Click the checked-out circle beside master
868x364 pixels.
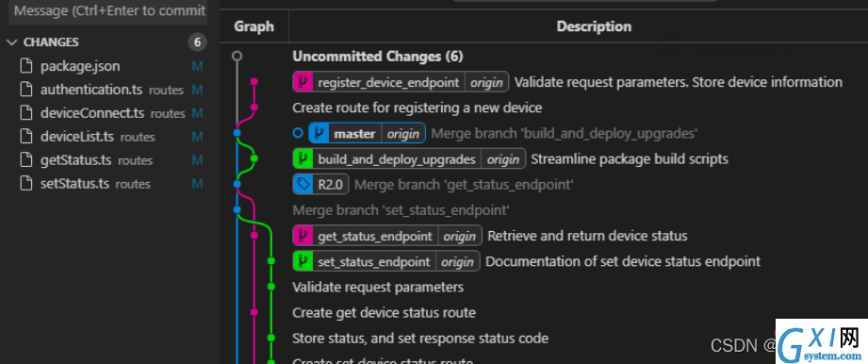[298, 133]
